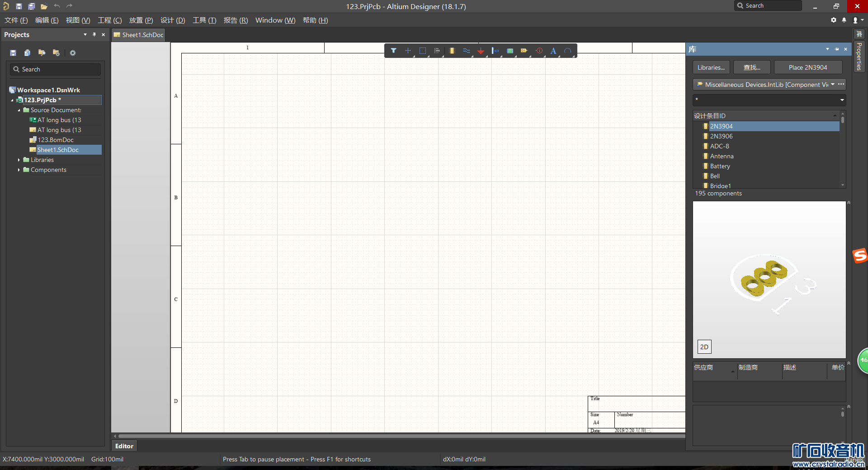Click the Libraries... button
This screenshot has width=868, height=470.
[711, 67]
